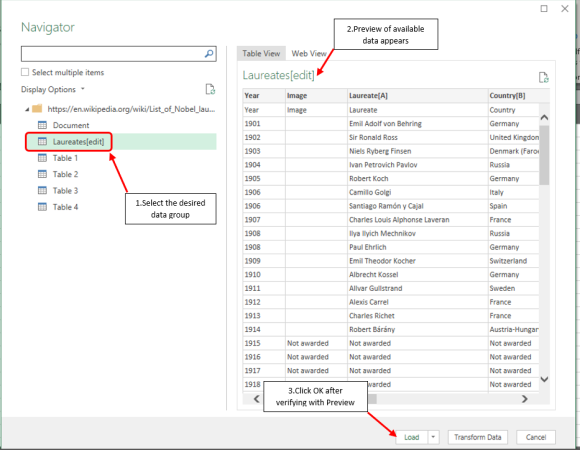Click the Year column header
Viewport: 580px width, 450px height.
point(264,95)
